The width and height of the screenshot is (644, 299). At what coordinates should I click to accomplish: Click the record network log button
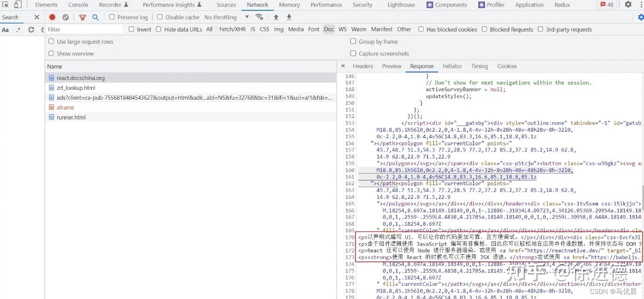(52, 17)
